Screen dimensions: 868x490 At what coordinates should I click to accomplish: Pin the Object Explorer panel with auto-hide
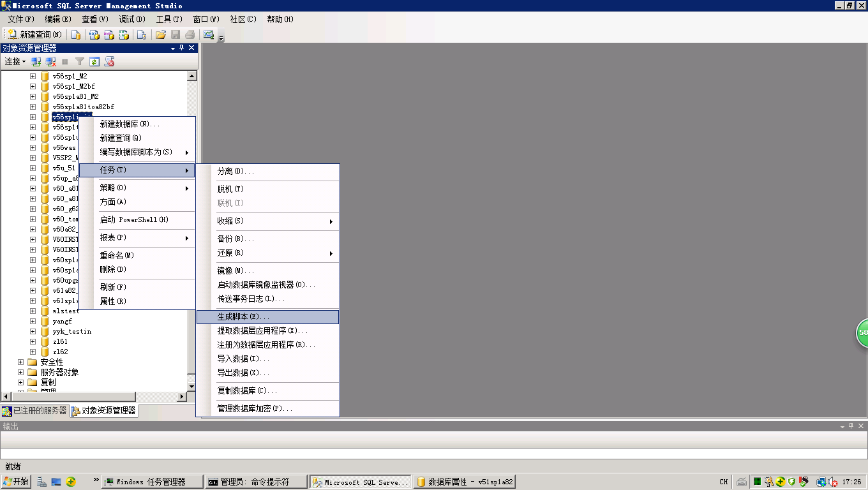(x=181, y=48)
